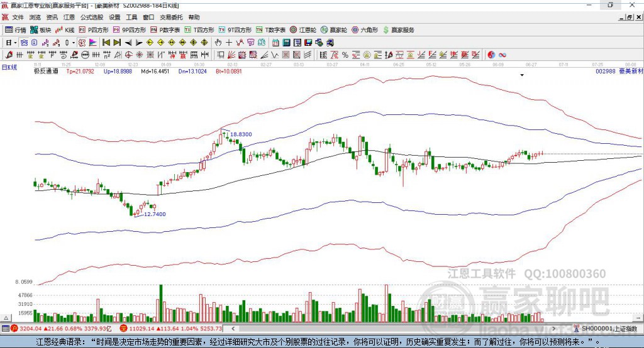The width and height of the screenshot is (644, 348).
Task: Toggle the 权 price adjustment button
Action: [82, 43]
